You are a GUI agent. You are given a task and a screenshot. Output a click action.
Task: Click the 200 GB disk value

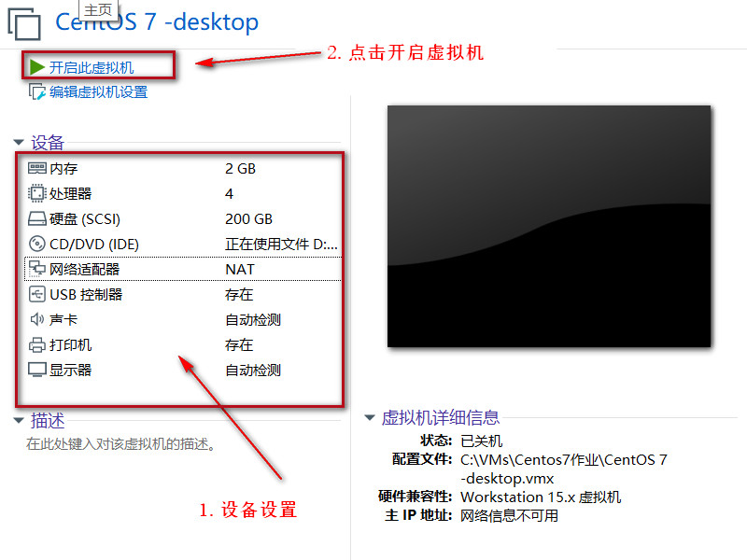pyautogui.click(x=248, y=219)
